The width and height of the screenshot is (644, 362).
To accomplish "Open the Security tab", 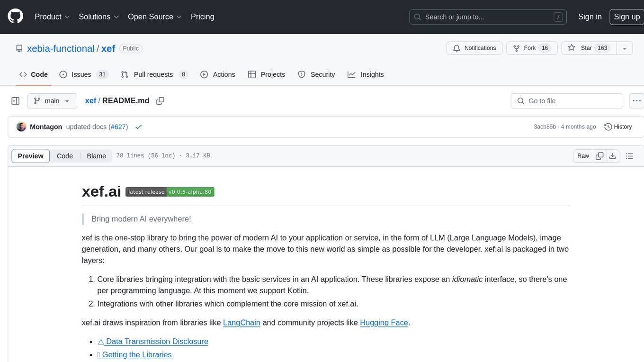I will [x=316, y=74].
